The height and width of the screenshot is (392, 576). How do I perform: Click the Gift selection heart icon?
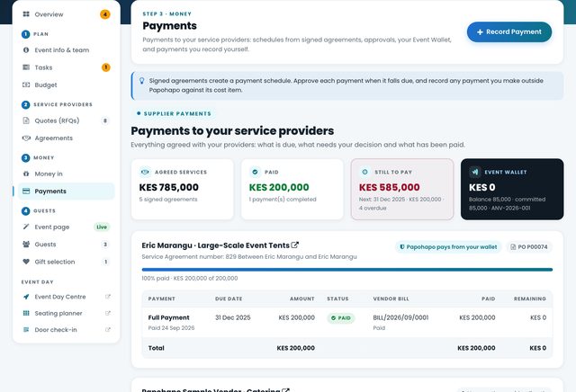tap(26, 262)
